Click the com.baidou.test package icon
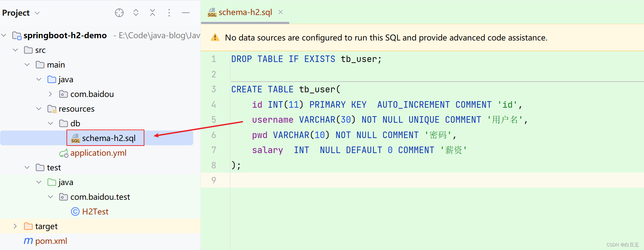The image size is (644, 250). tap(64, 197)
